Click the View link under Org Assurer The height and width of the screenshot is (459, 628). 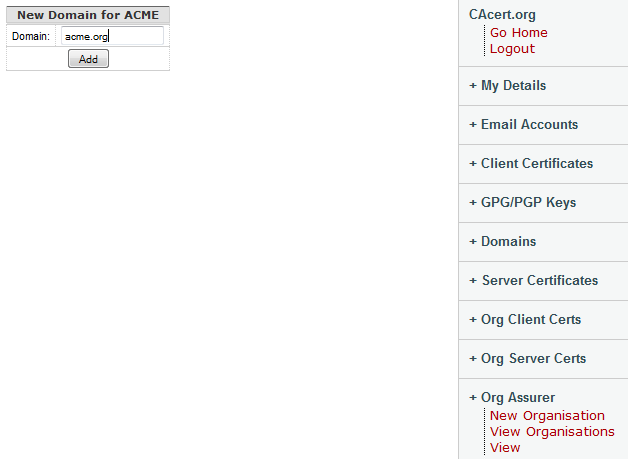point(505,448)
